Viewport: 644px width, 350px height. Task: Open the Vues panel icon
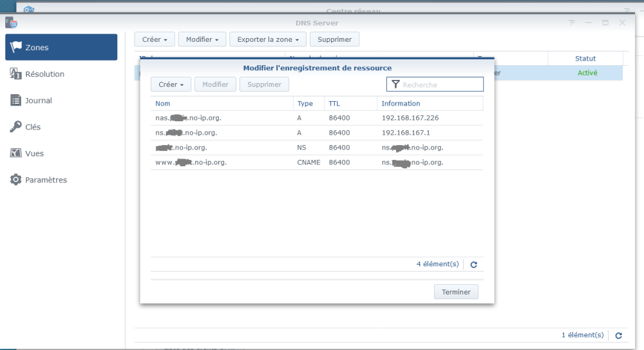[16, 153]
